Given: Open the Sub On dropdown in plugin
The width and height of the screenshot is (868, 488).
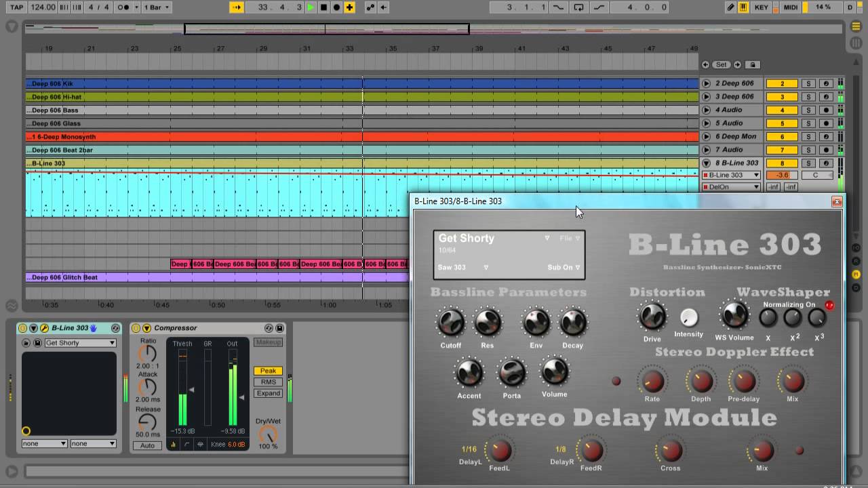Looking at the screenshot, I should (564, 268).
